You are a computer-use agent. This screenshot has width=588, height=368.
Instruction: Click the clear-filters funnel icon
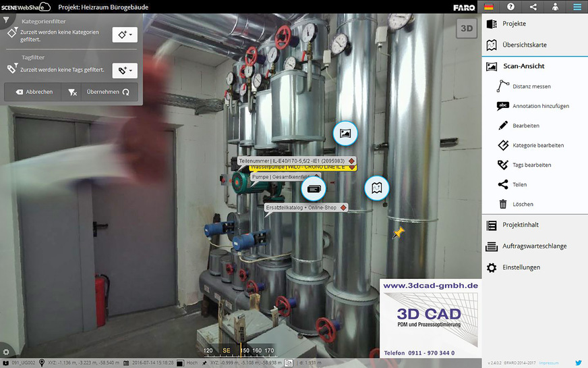pyautogui.click(x=72, y=92)
